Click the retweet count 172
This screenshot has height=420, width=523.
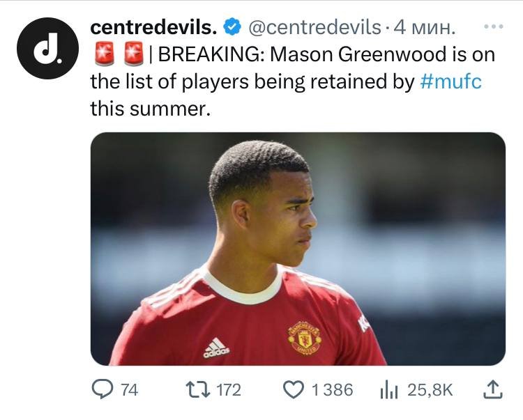point(228,390)
